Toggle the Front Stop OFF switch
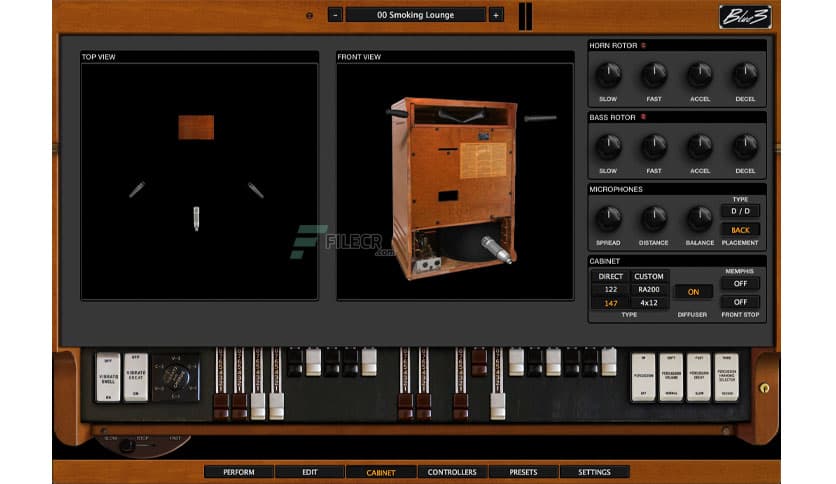 (x=741, y=302)
